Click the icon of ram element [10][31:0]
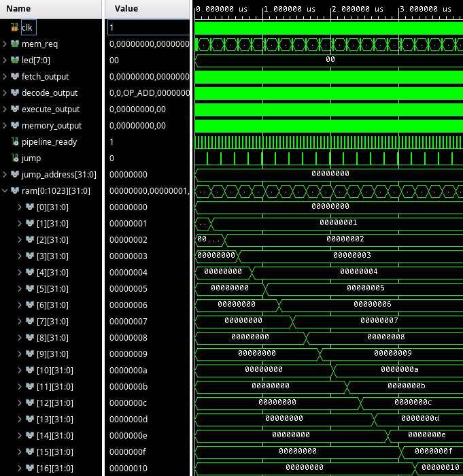The height and width of the screenshot is (476, 463). pos(29,370)
